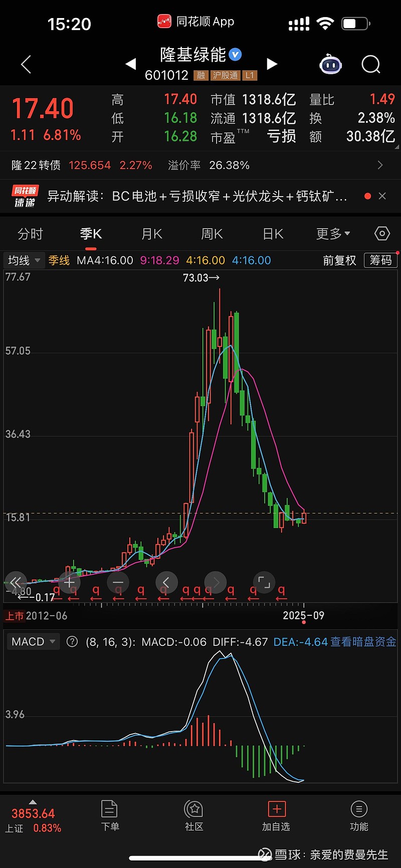Tap the 溢价率 26.38% value
Screen dimensions: 401x868
coord(229,165)
